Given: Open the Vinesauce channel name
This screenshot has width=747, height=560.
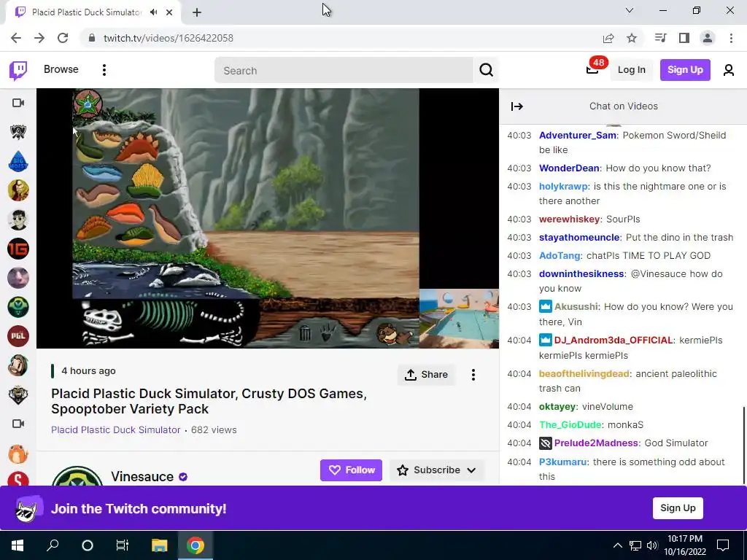Looking at the screenshot, I should 142,477.
